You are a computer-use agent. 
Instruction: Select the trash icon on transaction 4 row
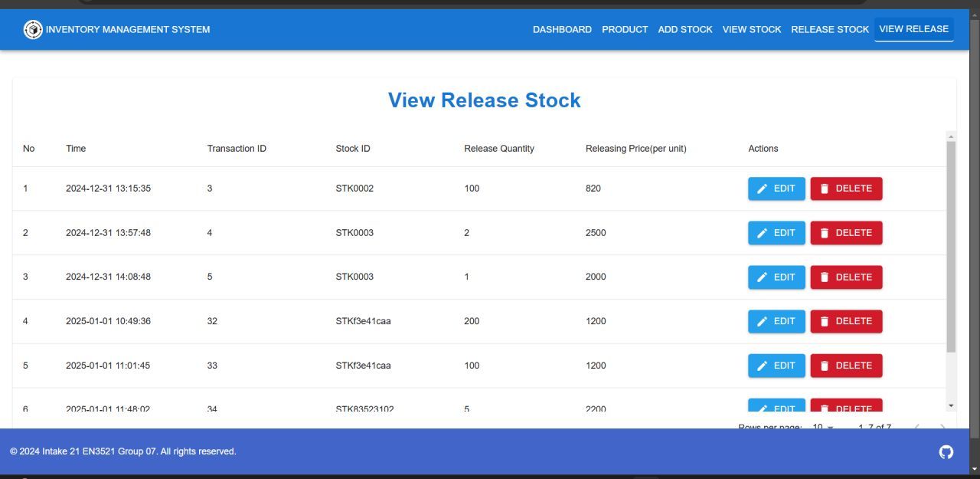tap(825, 232)
